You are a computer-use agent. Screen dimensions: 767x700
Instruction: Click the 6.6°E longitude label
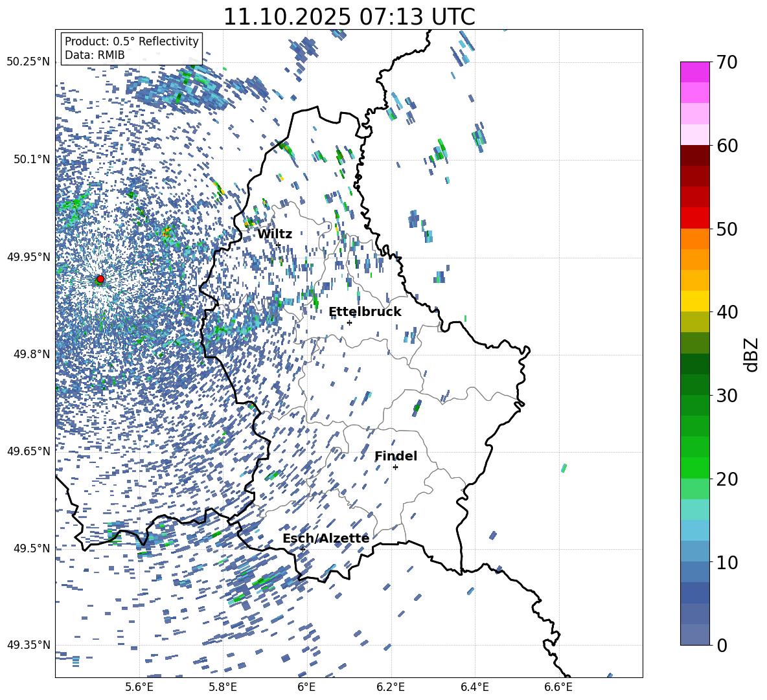coord(558,687)
